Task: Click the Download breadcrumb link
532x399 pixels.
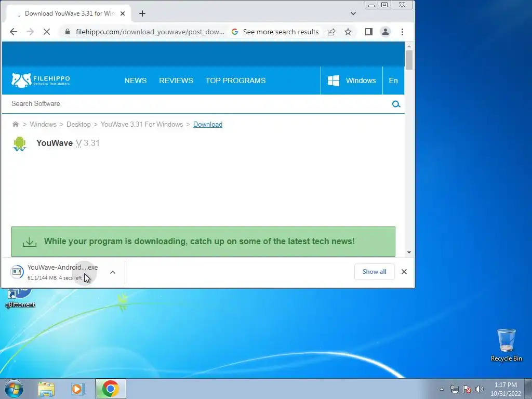Action: pos(208,125)
